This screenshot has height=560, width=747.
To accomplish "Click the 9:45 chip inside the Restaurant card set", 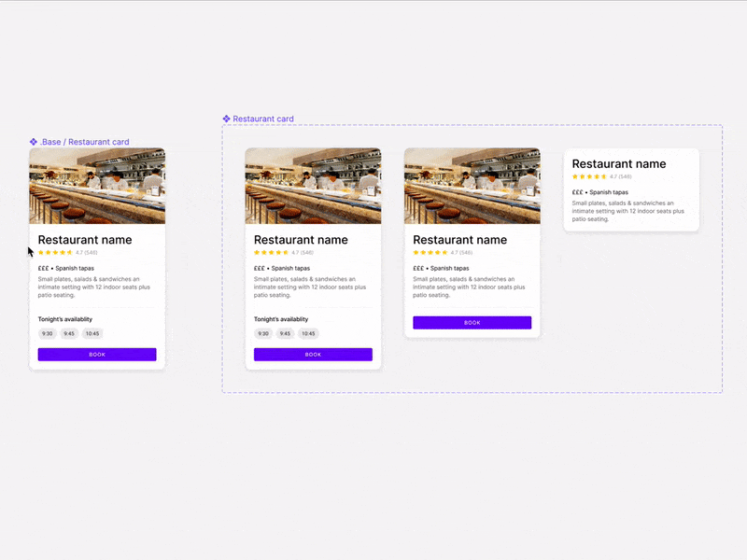I will pos(285,333).
